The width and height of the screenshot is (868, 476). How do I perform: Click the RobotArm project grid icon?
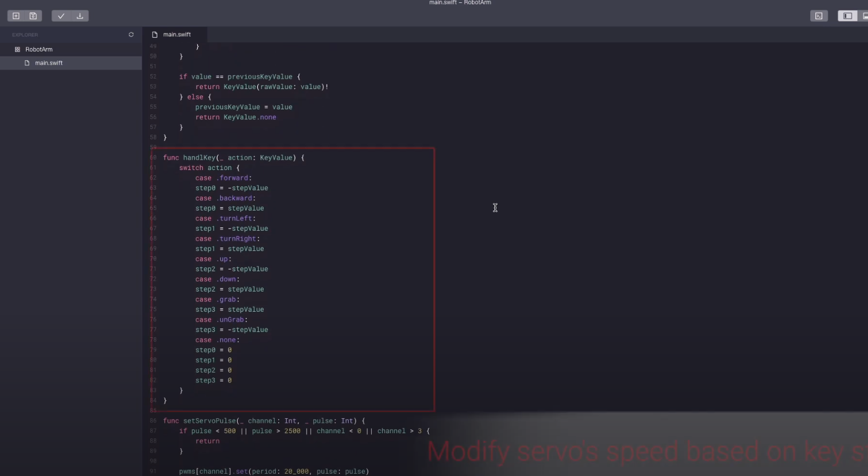pos(17,49)
